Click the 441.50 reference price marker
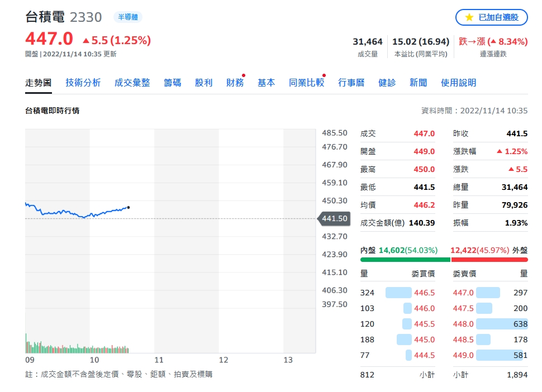Screen dimensions: 542x392 [334, 219]
